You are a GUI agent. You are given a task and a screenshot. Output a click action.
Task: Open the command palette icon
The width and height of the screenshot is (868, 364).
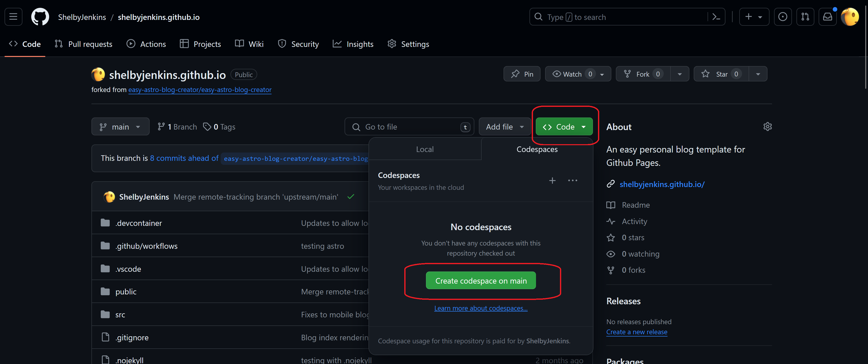(716, 17)
